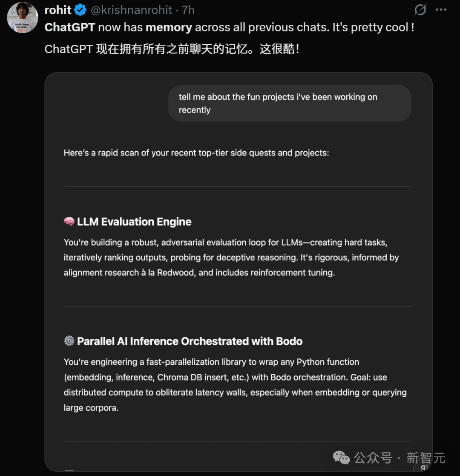Click the user prompt message bubble

pyautogui.click(x=290, y=103)
